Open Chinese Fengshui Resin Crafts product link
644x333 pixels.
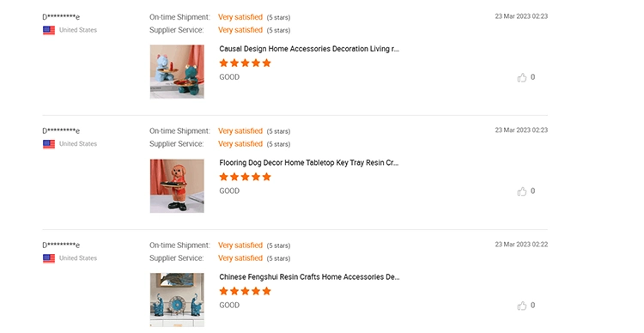(x=309, y=276)
